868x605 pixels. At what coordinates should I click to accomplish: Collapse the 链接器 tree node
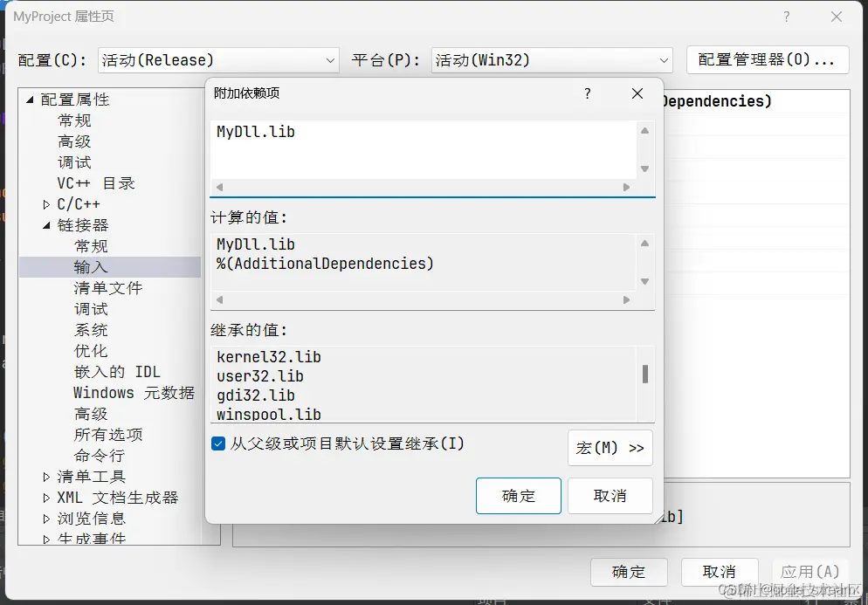click(x=46, y=225)
